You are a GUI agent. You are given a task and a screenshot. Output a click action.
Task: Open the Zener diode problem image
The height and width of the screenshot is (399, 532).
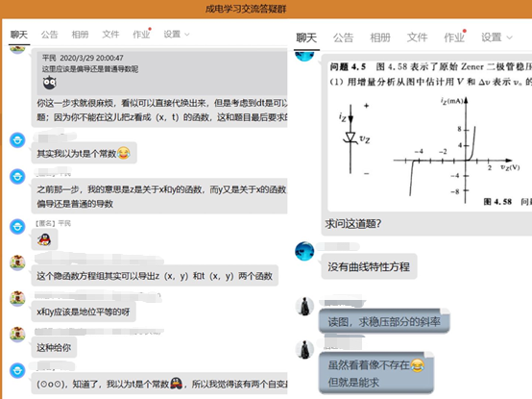pyautogui.click(x=429, y=136)
